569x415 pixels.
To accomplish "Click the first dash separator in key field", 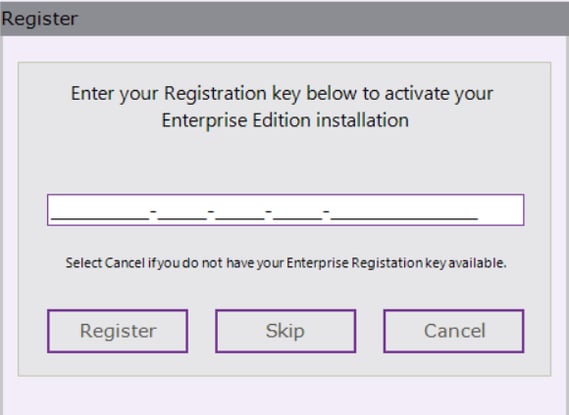I will (x=153, y=210).
